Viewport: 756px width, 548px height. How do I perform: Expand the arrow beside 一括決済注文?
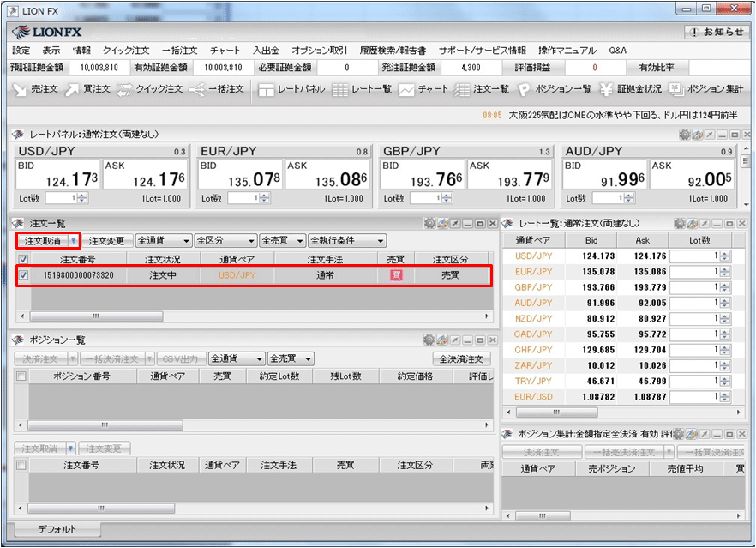pos(150,358)
